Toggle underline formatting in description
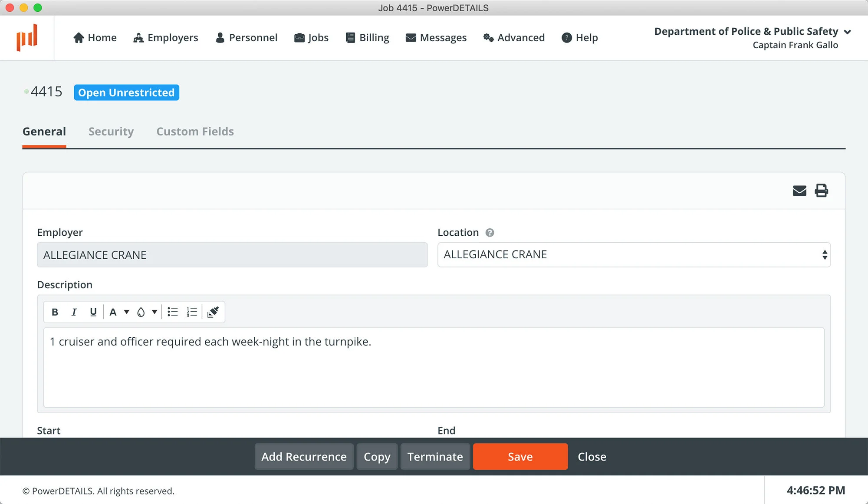This screenshot has height=504, width=868. [93, 312]
